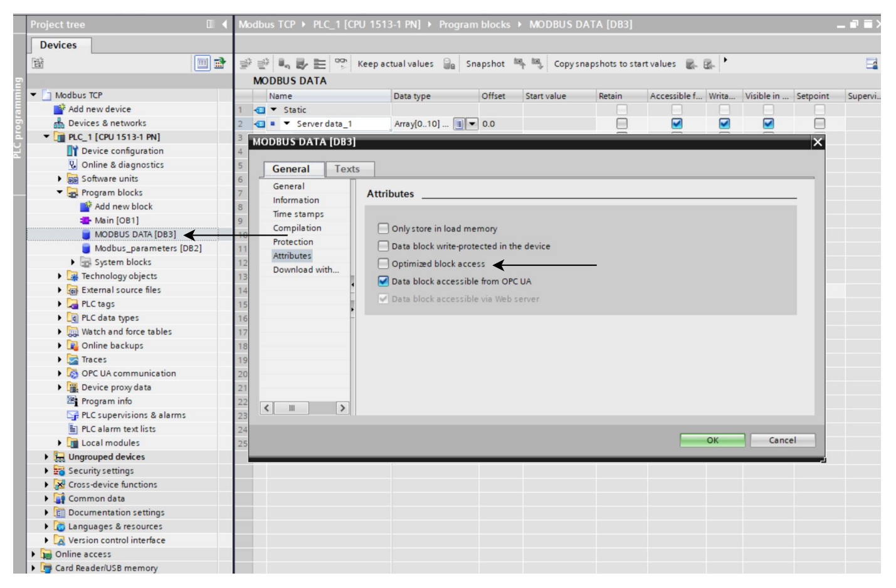This screenshot has width=896, height=588.
Task: Click the Offset column header
Action: 501,96
